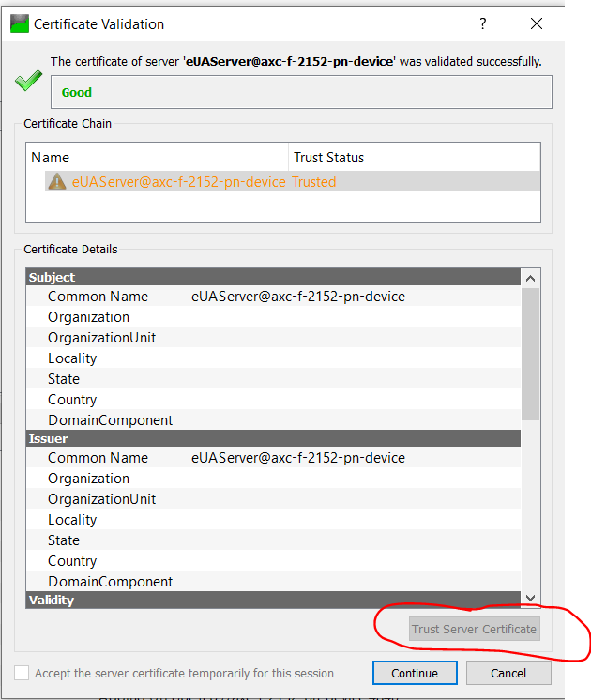Click the help question mark button

pyautogui.click(x=483, y=23)
